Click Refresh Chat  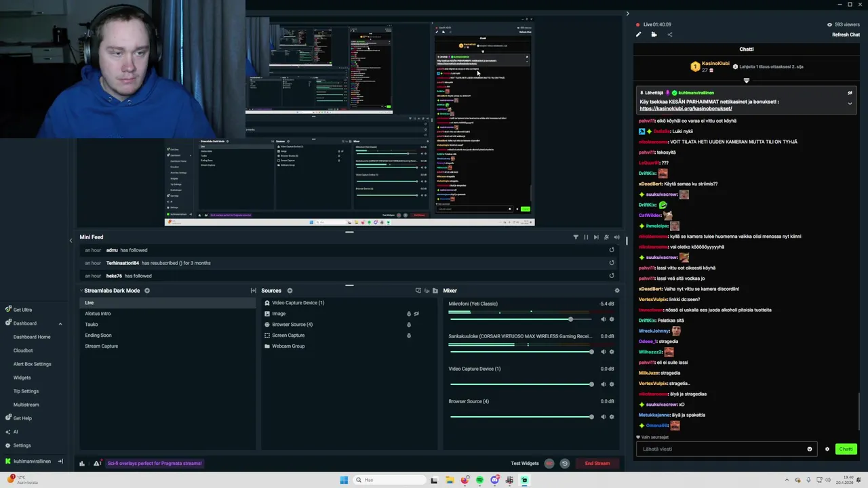[x=846, y=35]
